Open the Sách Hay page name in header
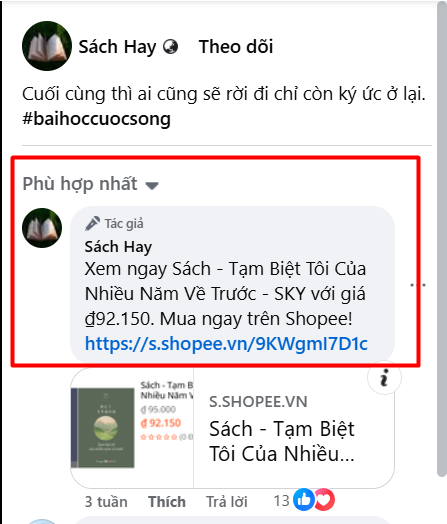The image size is (447, 524). 117,47
